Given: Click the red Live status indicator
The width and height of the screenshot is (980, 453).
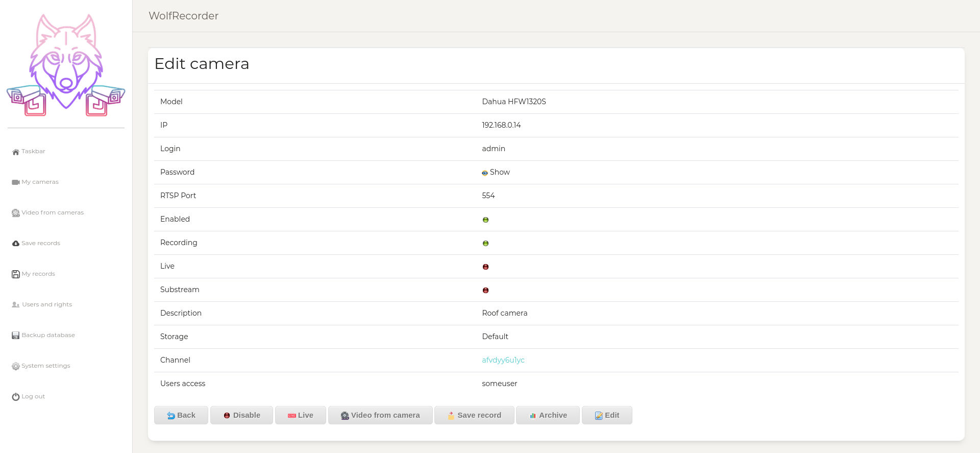Looking at the screenshot, I should coord(485,267).
